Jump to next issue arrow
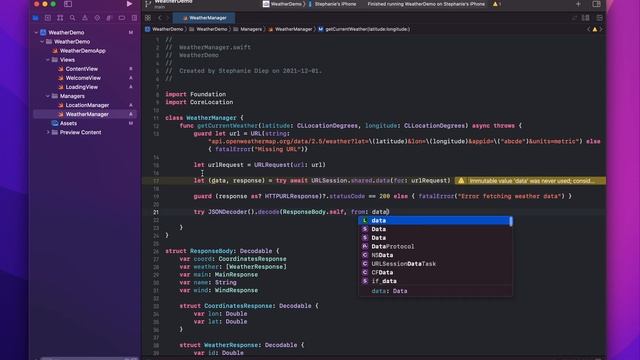Screen dimensions: 640x360 click(x=601, y=29)
